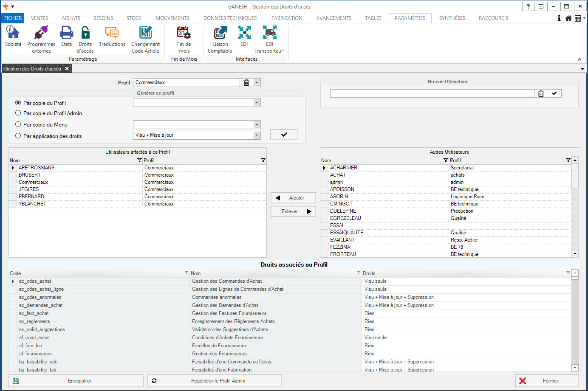Open the Traductions icon
The image size is (588, 391).
coord(112,33)
